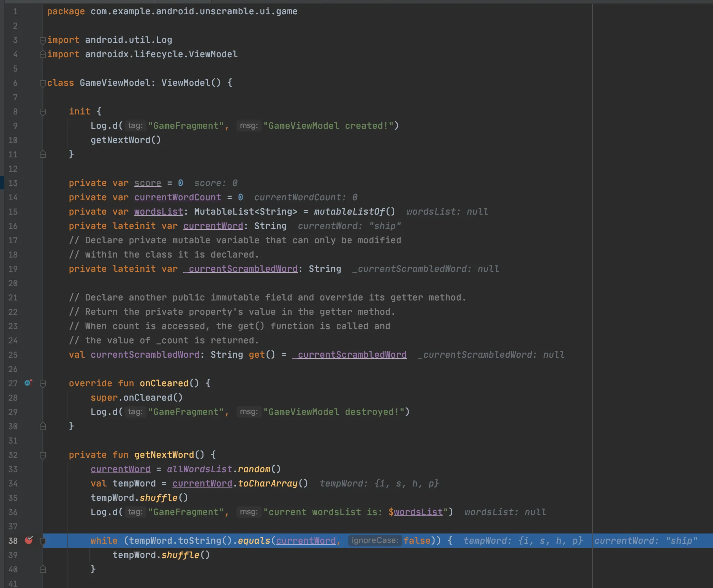Click the fold marker beside import androidx.lifecycle.ViewModel

point(43,54)
